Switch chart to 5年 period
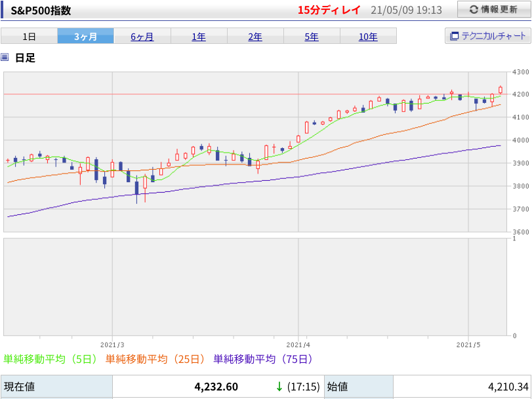This screenshot has width=532, height=399. 312,36
